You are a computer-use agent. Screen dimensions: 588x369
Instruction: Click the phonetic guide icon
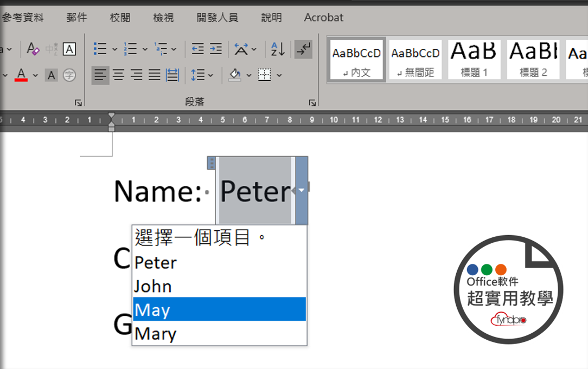[52, 49]
